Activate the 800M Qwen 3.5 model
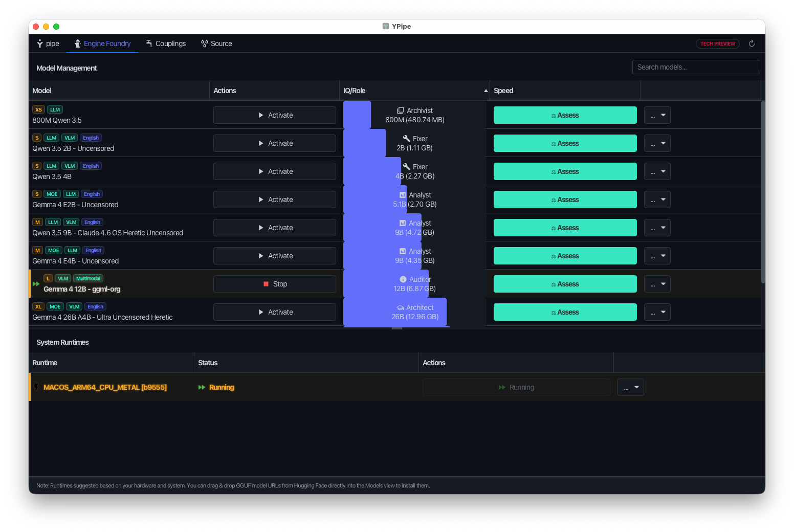 [x=275, y=115]
